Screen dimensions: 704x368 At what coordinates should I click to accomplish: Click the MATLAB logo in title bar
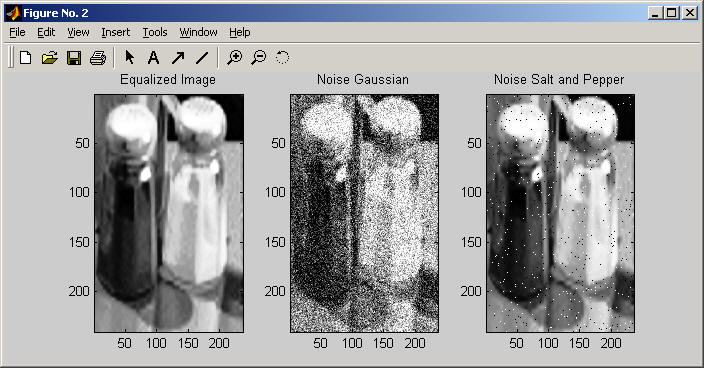(x=13, y=13)
